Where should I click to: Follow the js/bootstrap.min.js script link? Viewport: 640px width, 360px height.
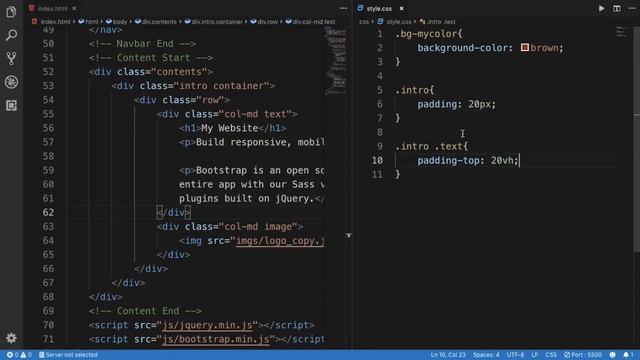click(x=216, y=339)
